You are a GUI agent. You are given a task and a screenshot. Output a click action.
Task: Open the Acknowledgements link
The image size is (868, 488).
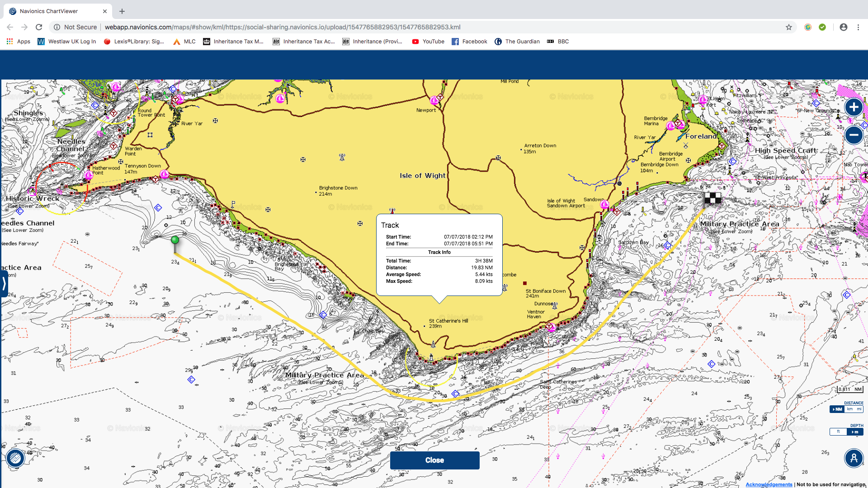tap(769, 484)
